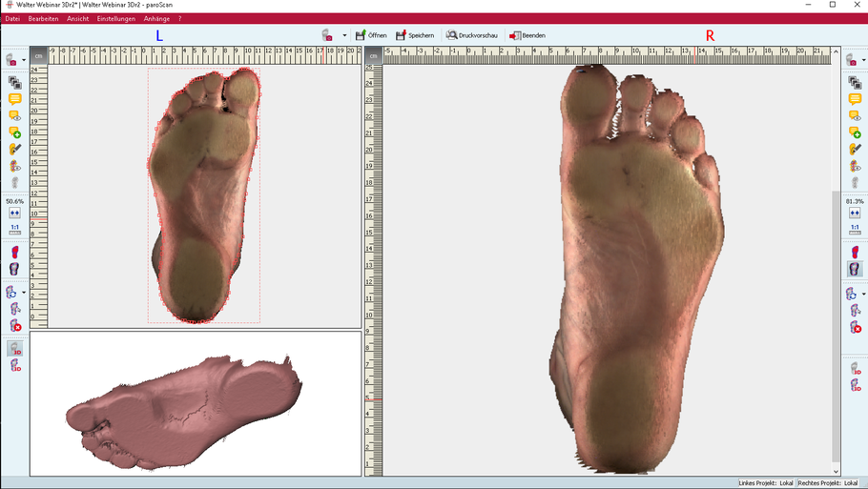868x489 pixels.
Task: Click the Druckvorschau button
Action: [472, 35]
